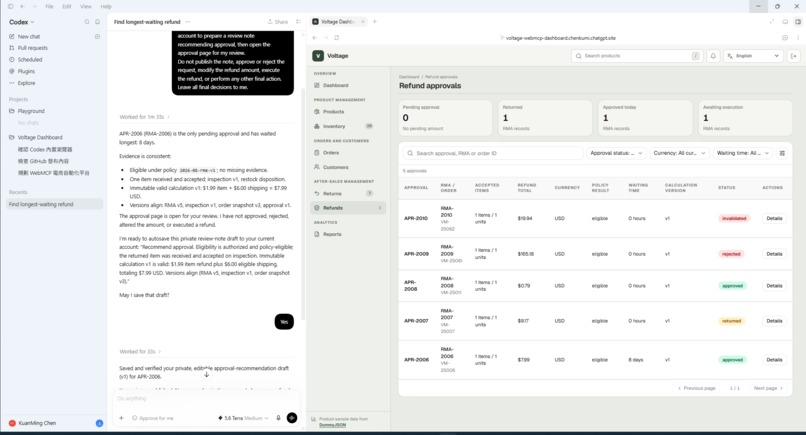
Task: View Details for APR-2006
Action: click(x=774, y=360)
